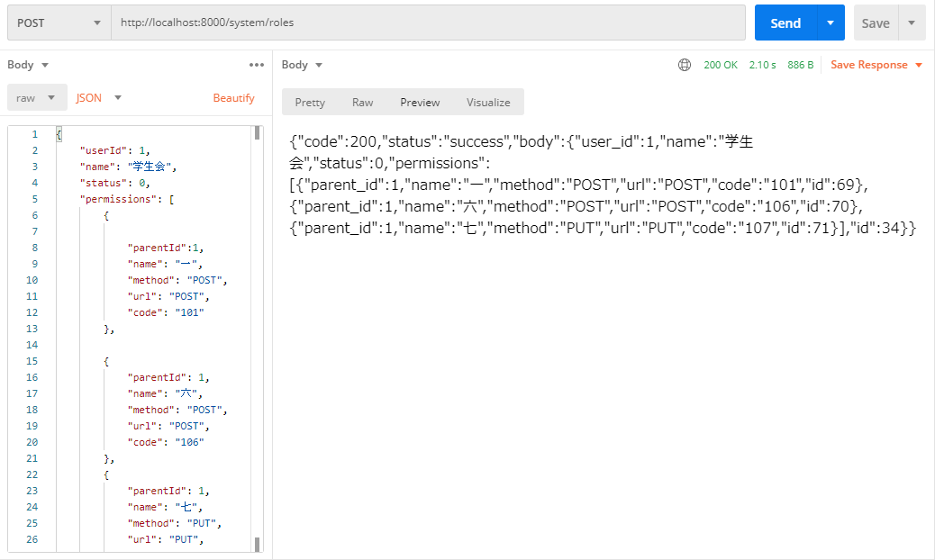Click the Send button
Screen dimensions: 935x560
(x=785, y=22)
